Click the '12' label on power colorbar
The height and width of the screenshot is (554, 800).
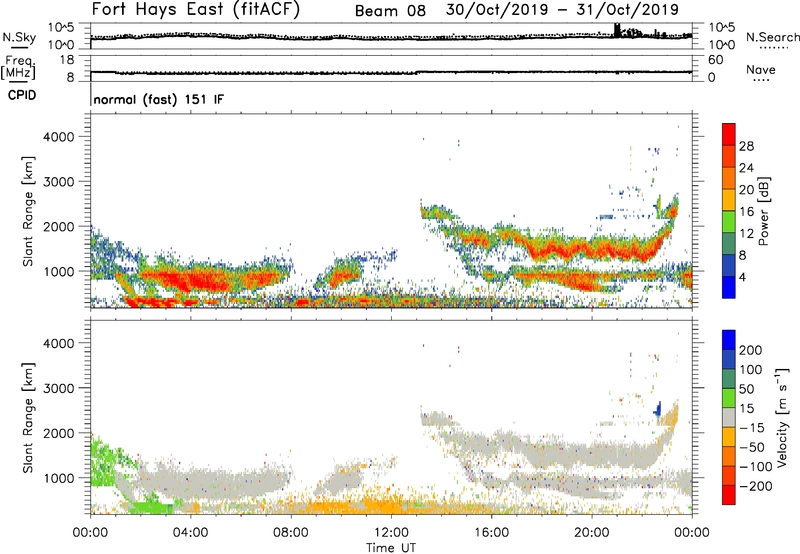click(x=746, y=234)
